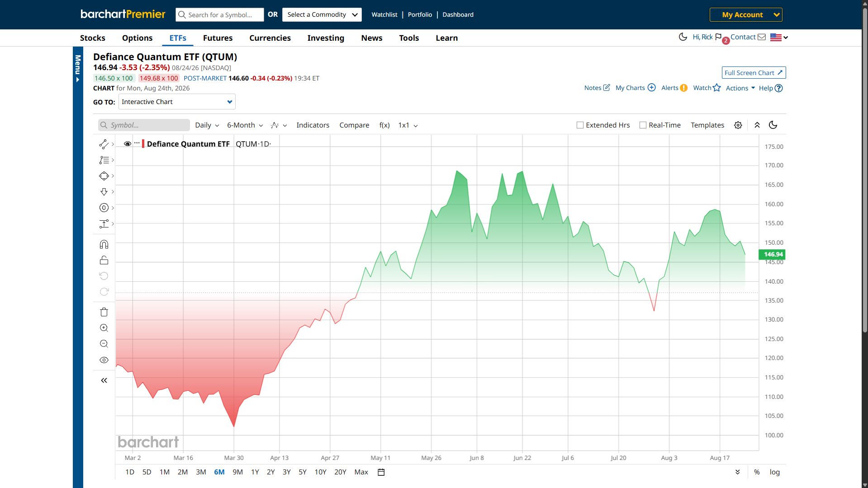The image size is (868, 488).
Task: Toggle drawings visibility eye in sidebar
Action: click(x=104, y=360)
